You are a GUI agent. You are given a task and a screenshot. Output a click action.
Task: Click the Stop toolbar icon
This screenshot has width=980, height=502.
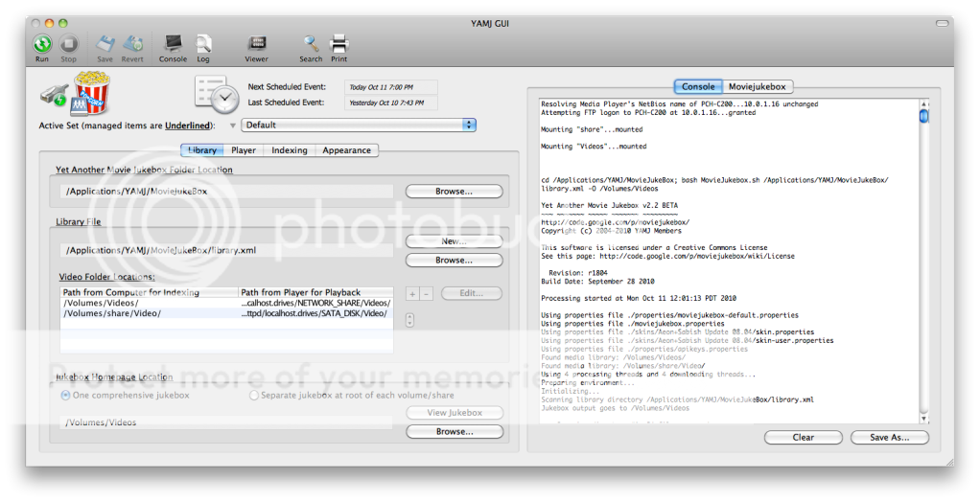[68, 44]
